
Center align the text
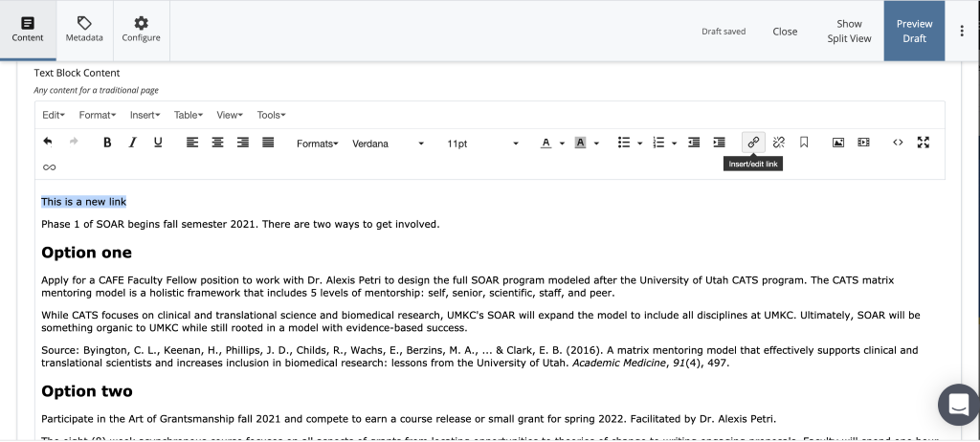click(x=217, y=143)
